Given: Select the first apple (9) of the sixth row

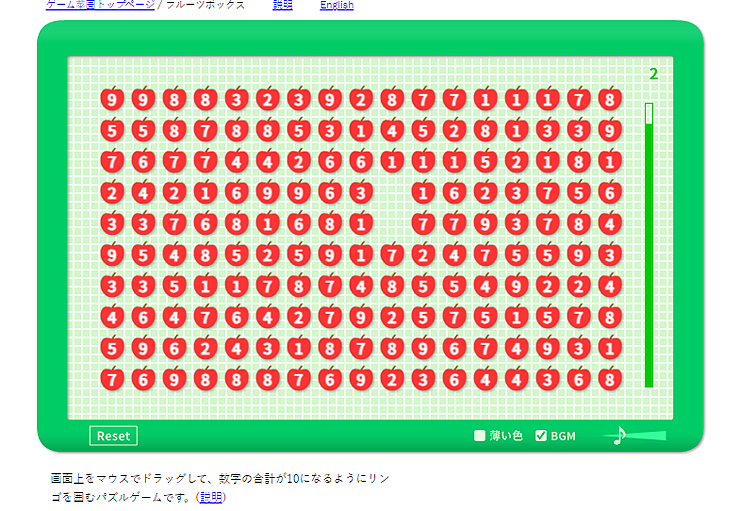Looking at the screenshot, I should point(112,255).
